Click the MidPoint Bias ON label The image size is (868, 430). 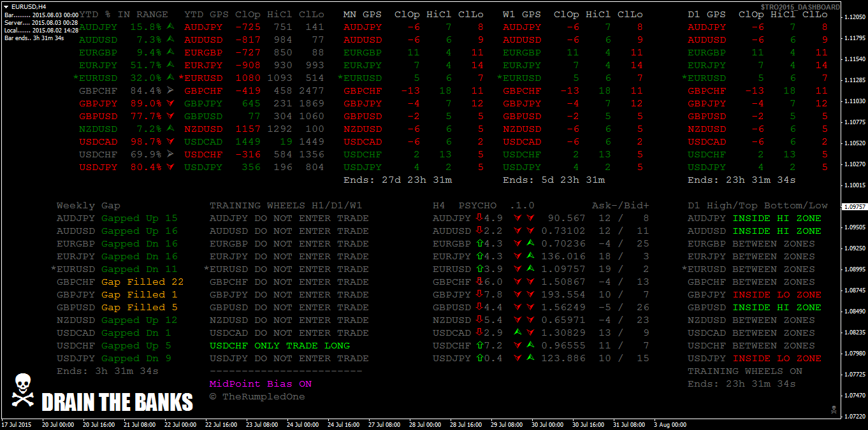coord(261,384)
